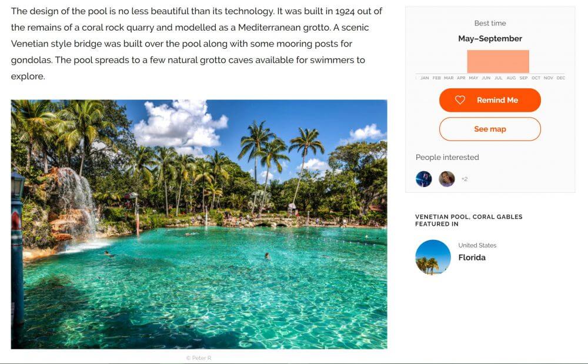Click the orange best-time season bar
This screenshot has width=588, height=364.
[x=498, y=62]
